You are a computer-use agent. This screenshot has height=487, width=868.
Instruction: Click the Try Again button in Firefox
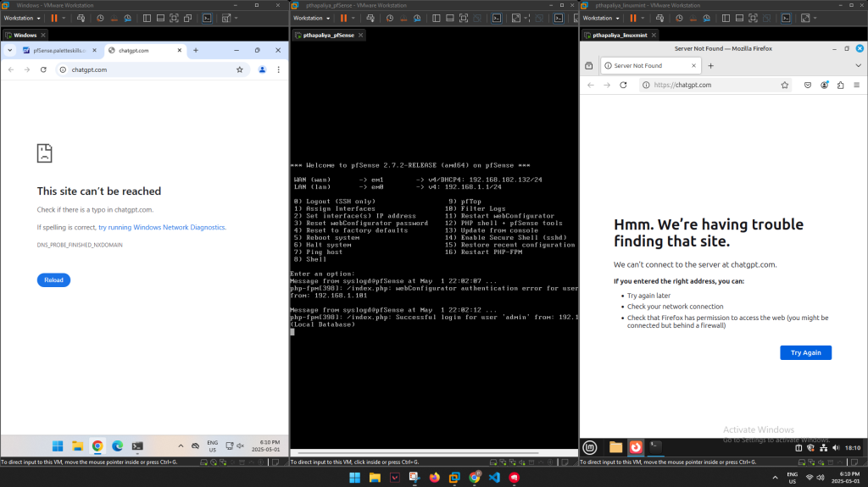click(805, 352)
